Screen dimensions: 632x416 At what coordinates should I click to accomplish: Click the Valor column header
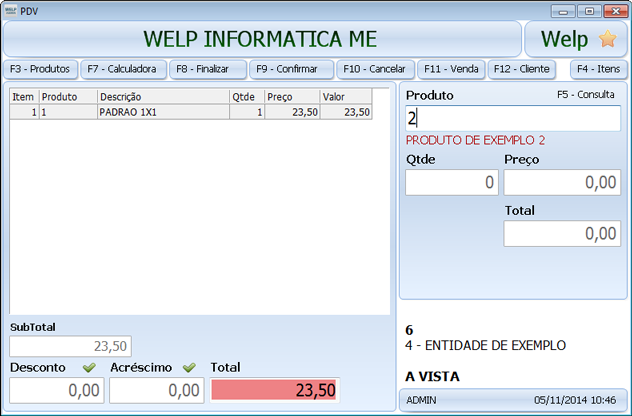(346, 97)
